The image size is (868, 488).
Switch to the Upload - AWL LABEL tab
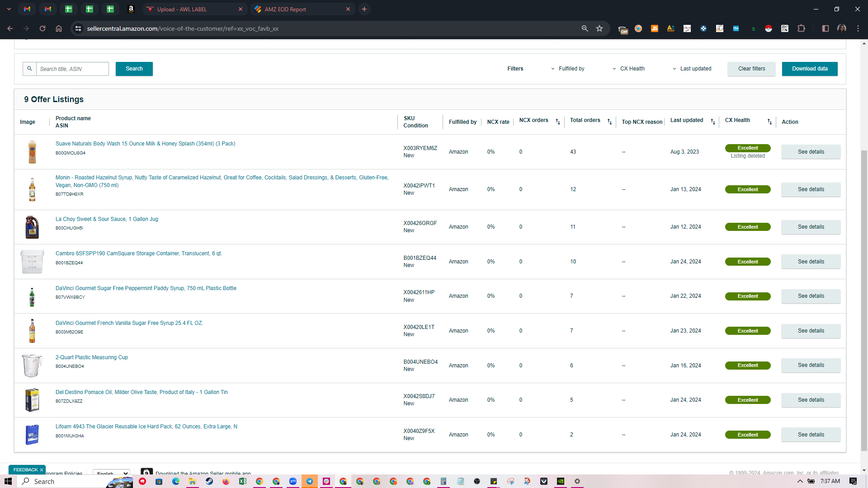click(195, 9)
